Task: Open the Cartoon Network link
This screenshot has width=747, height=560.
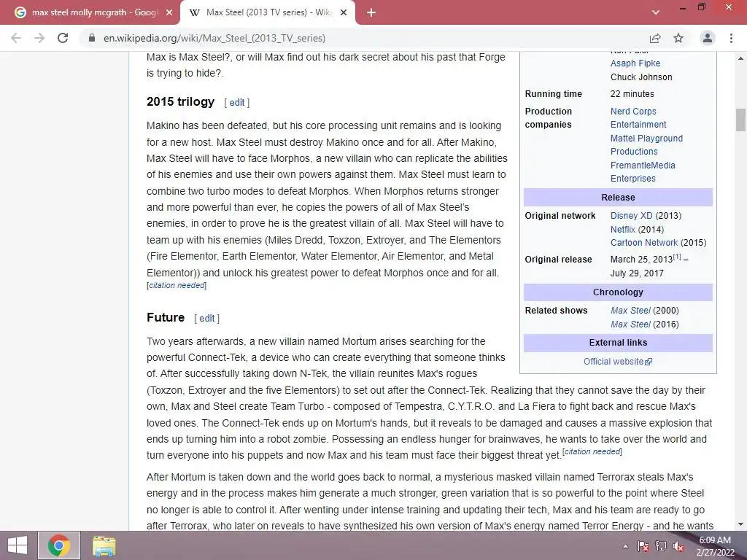Action: pos(643,242)
